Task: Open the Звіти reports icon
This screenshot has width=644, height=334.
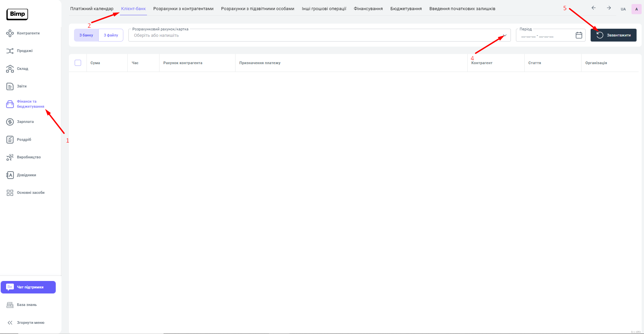Action: pos(10,86)
